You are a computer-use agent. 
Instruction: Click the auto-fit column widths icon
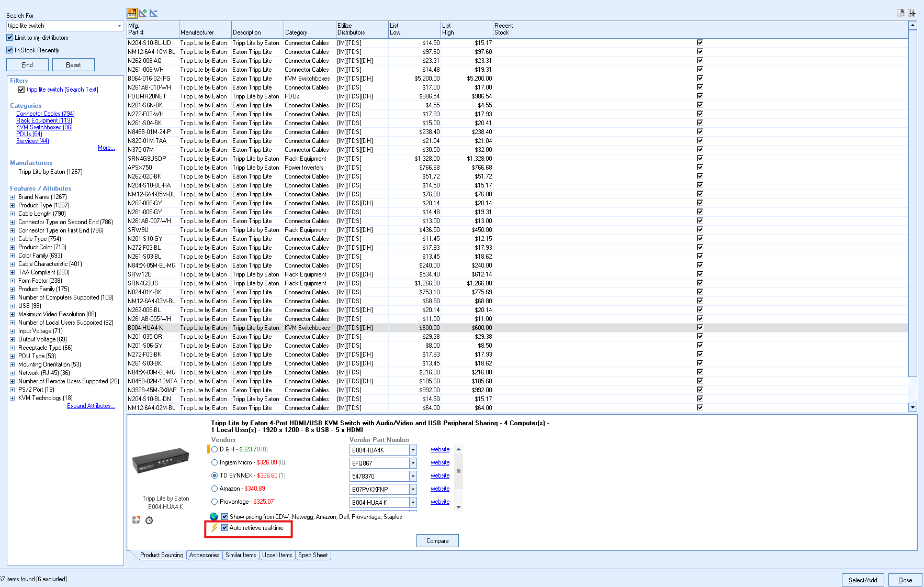[912, 13]
